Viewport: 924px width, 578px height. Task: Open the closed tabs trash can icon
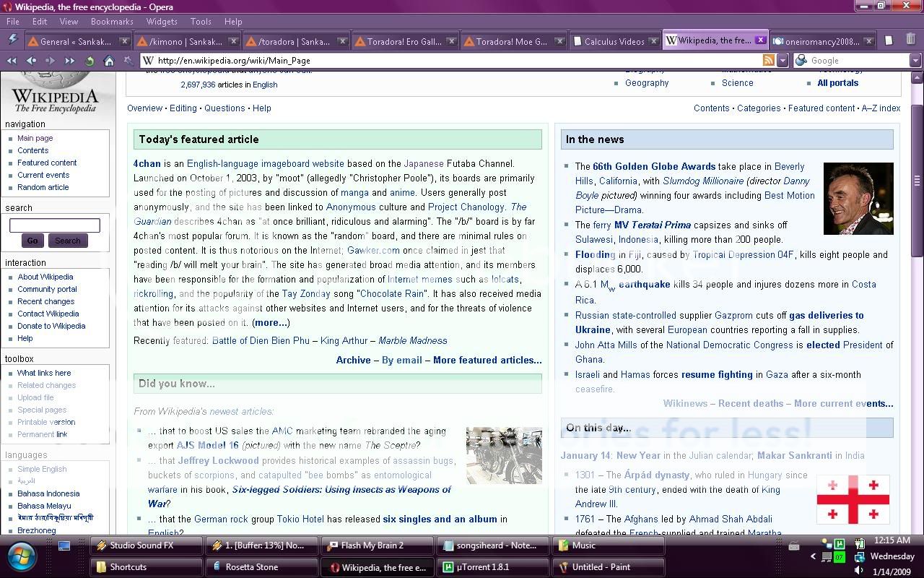(910, 40)
